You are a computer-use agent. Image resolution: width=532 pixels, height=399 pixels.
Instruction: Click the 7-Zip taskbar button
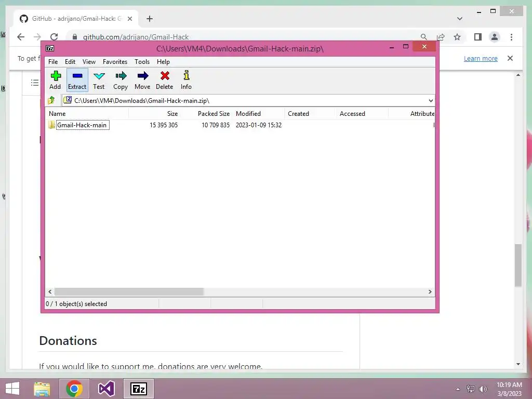pos(138,389)
